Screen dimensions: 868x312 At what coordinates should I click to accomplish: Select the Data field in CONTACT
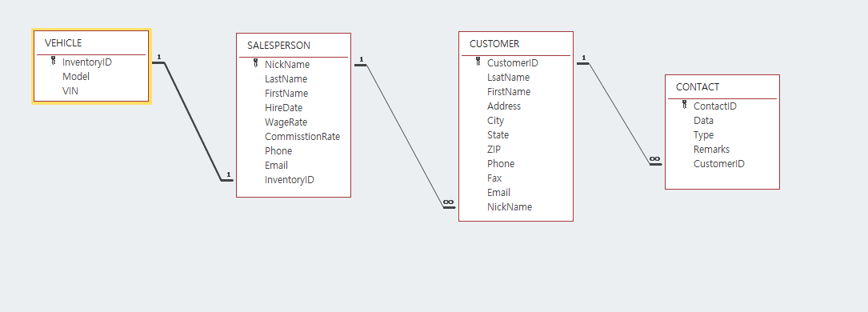coord(703,121)
